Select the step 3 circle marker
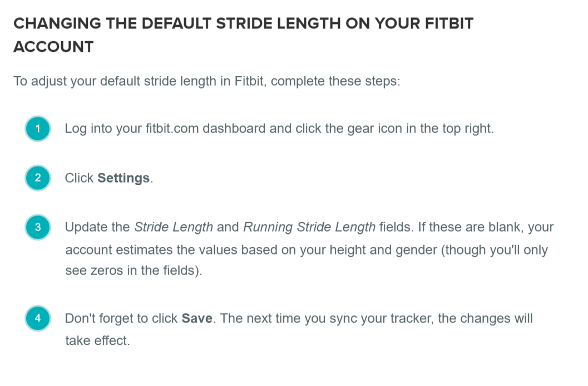The image size is (588, 386). pyautogui.click(x=38, y=227)
